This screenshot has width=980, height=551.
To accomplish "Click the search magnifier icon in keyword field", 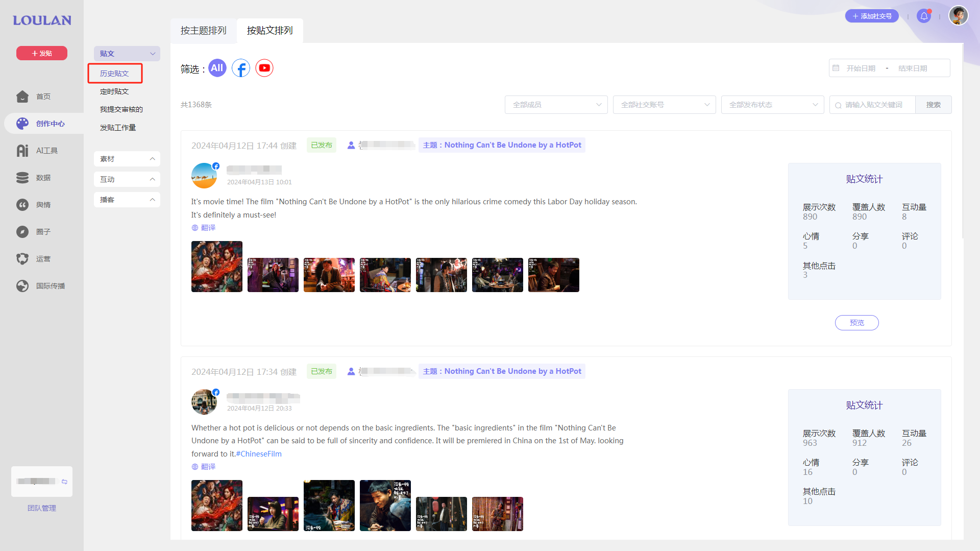I will coord(838,105).
